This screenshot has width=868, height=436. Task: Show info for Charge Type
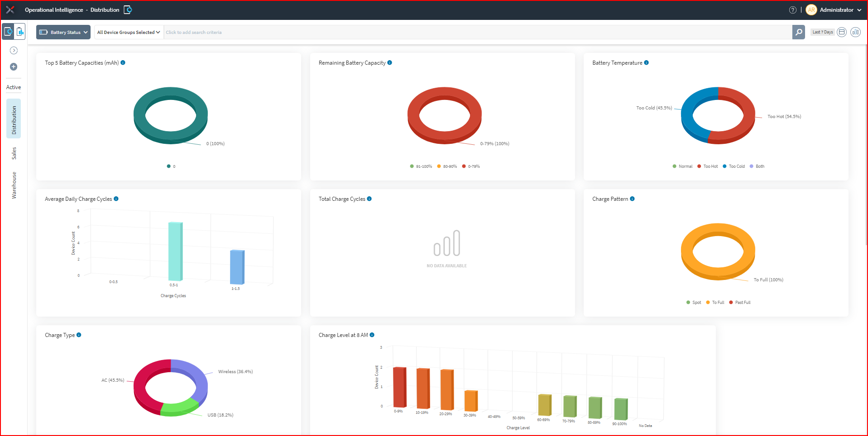pos(79,335)
